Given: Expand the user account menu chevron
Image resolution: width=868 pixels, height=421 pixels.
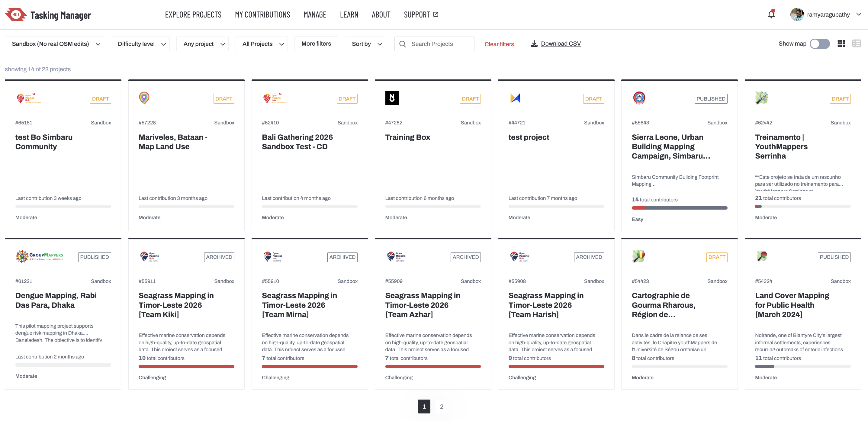Looking at the screenshot, I should tap(859, 14).
